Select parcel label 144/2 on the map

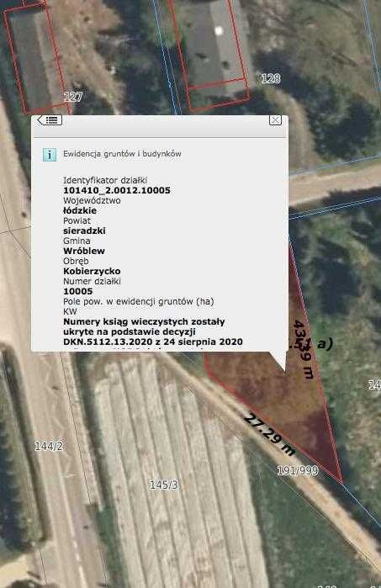(x=49, y=446)
